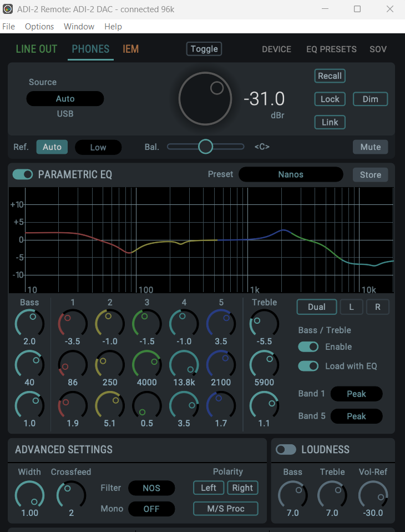405x532 pixels.
Task: Click the Bass frequency knob showing 40
Action: [x=29, y=364]
